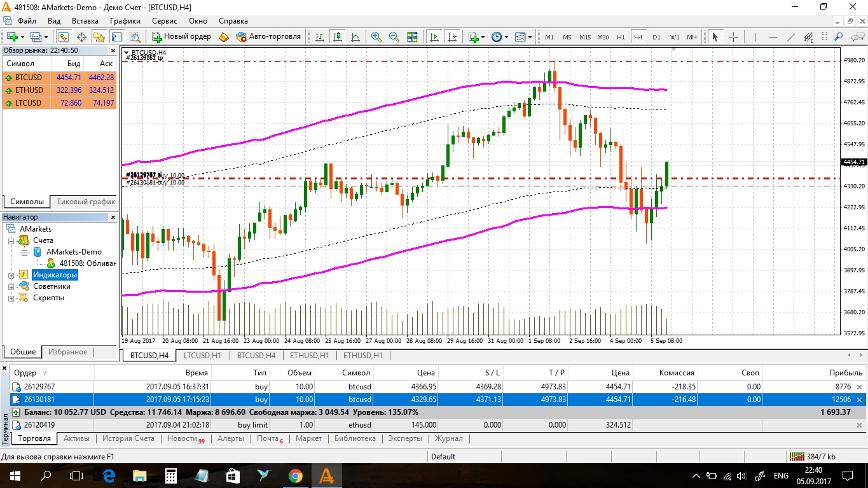The width and height of the screenshot is (868, 488).
Task: Toggle the Market Watch panel icon
Action: click(x=64, y=37)
